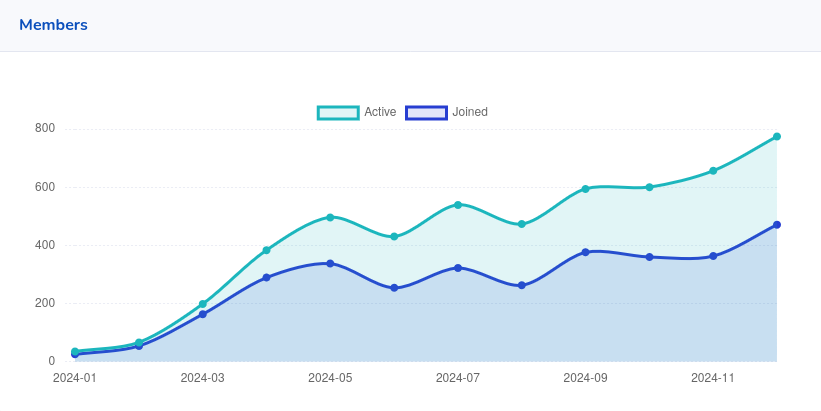821x411 pixels.
Task: Select the Active data point at 2024-07
Action: [458, 205]
